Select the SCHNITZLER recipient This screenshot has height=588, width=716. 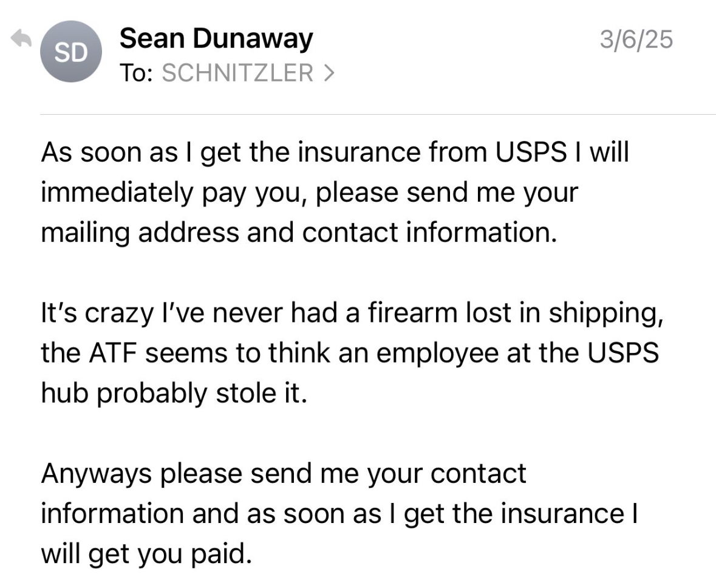(238, 74)
